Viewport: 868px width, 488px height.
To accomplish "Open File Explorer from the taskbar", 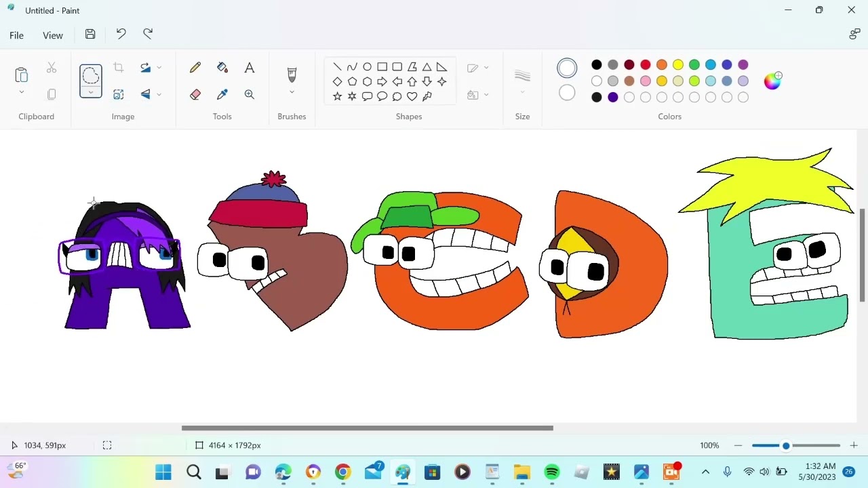I will point(521,472).
